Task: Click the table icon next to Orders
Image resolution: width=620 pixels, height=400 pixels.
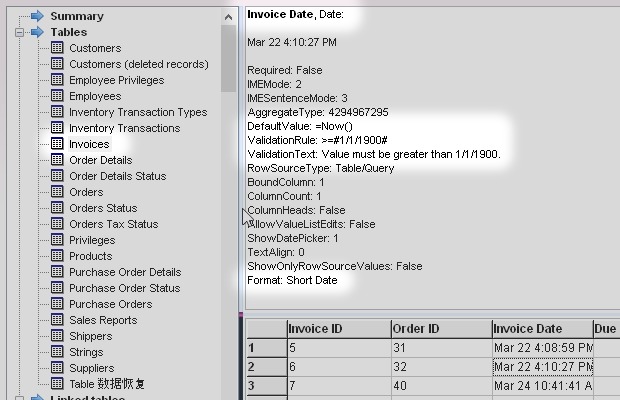Action: click(x=57, y=192)
